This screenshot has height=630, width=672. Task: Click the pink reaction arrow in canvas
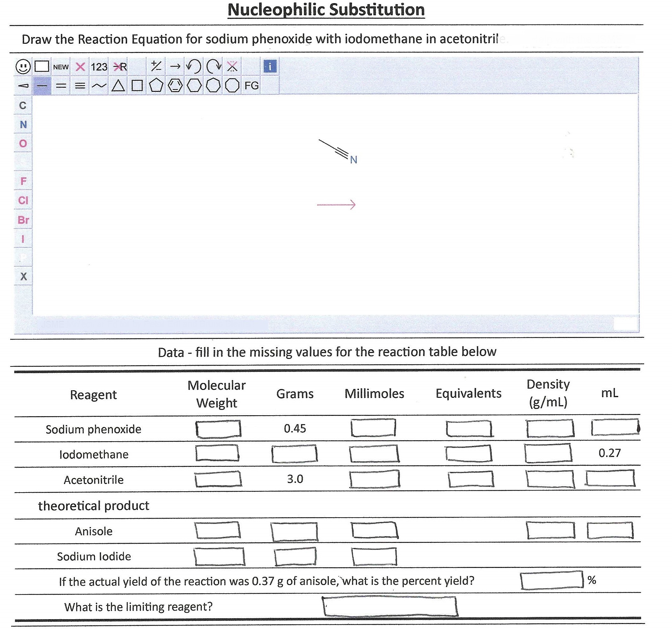336,205
